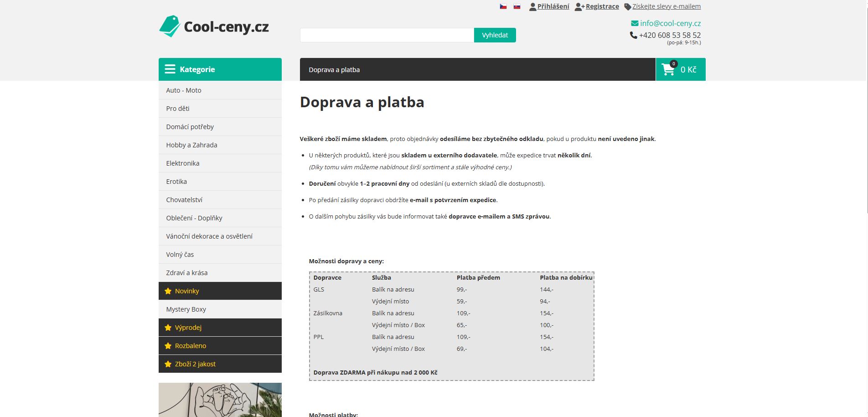The width and height of the screenshot is (868, 417).
Task: Click the star icon next to Rozbaleno
Action: point(168,346)
